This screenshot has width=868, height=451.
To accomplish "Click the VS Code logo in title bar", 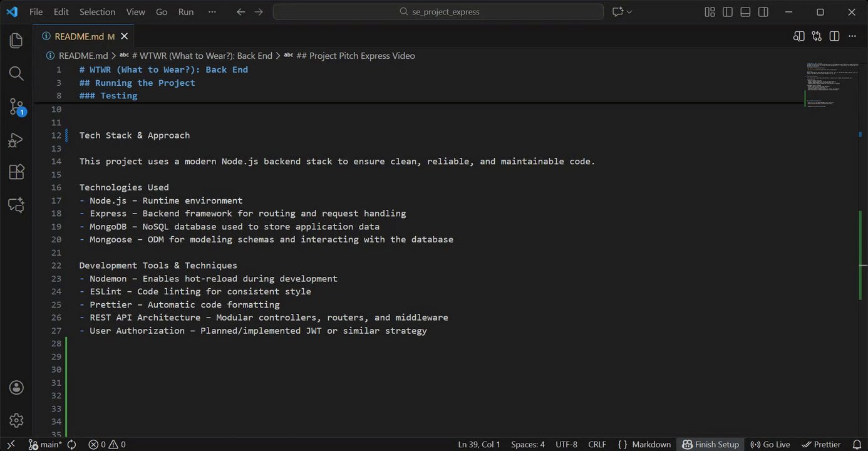I will point(12,12).
